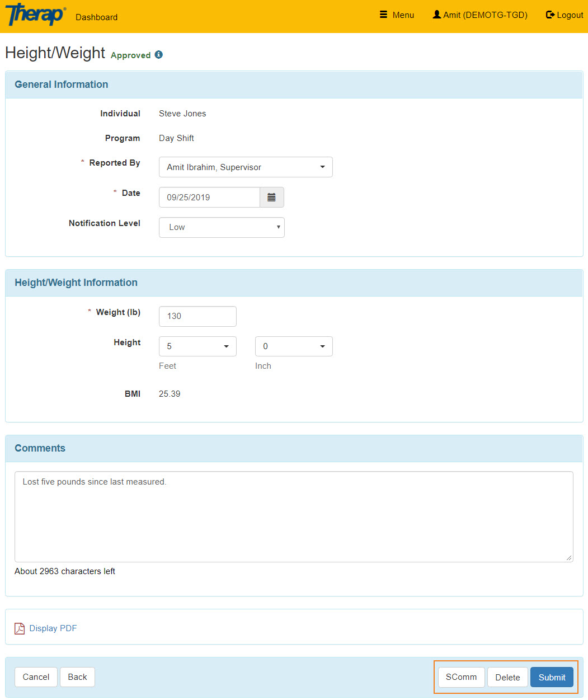588x700 pixels.
Task: Open the Height Feet dropdown
Action: pos(197,346)
